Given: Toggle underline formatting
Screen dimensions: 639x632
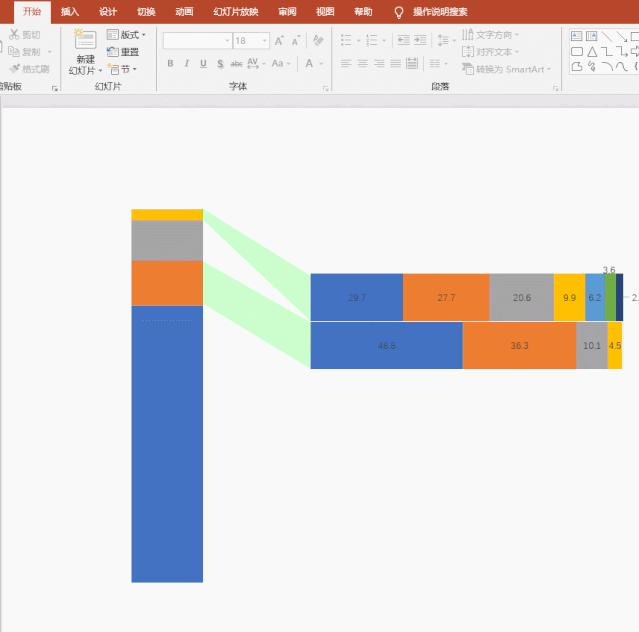Looking at the screenshot, I should (203, 64).
